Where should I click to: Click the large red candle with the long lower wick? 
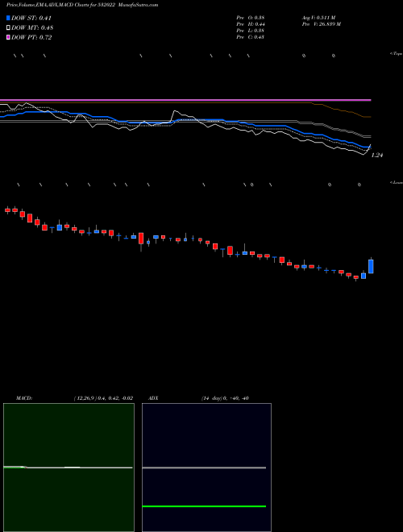[x=141, y=239]
